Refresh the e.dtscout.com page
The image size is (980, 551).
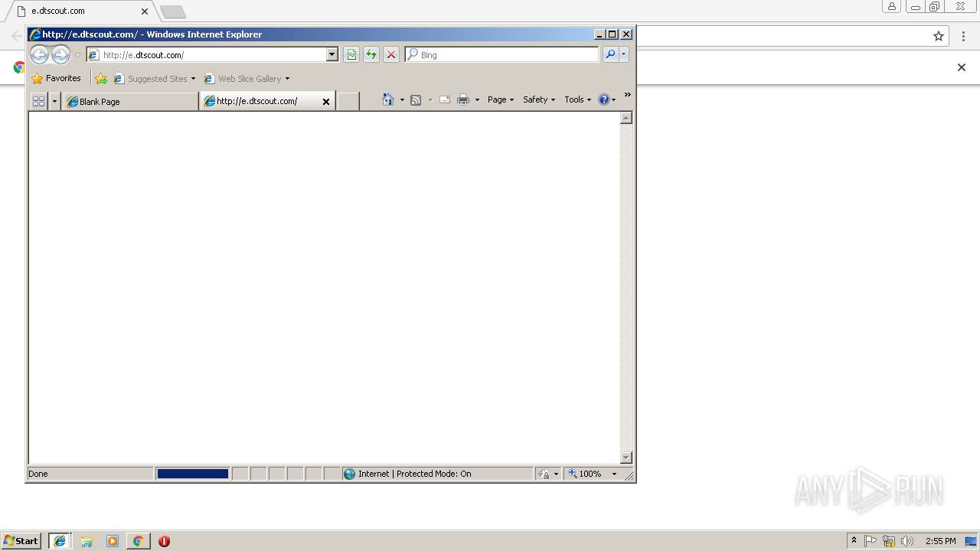(371, 55)
